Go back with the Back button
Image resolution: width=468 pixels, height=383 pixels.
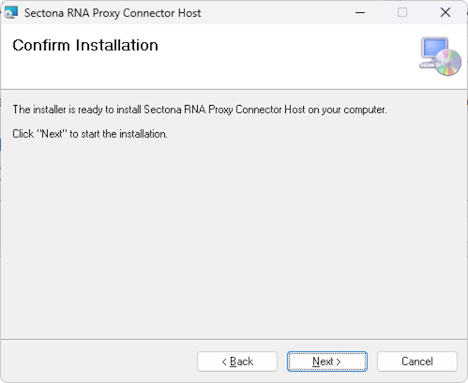(237, 361)
